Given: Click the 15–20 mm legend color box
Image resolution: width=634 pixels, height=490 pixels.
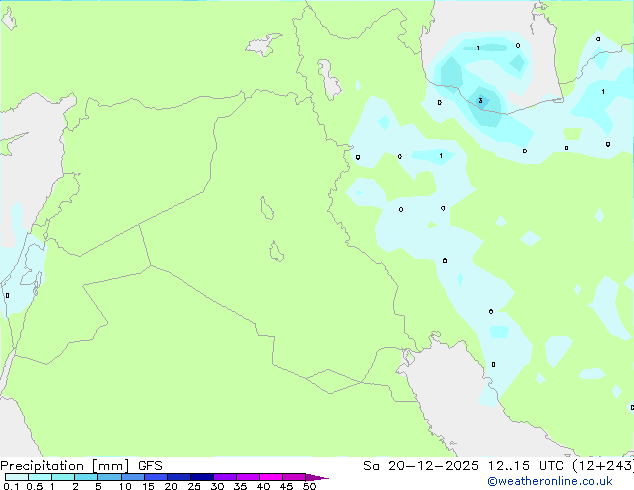Looking at the screenshot, I should pyautogui.click(x=155, y=477).
